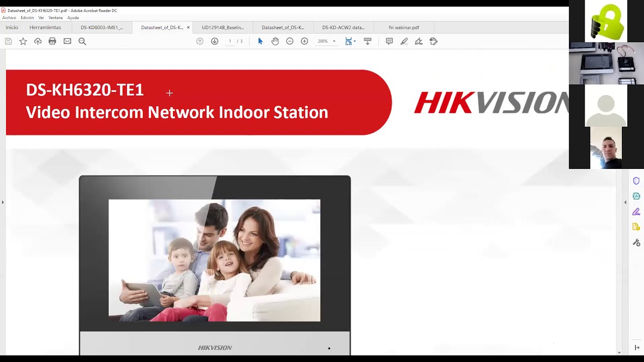Switch to Datasheet_of_DS-K tab beside UD12914B_Baselin
Screen dimensions: 644x362
(x=283, y=28)
